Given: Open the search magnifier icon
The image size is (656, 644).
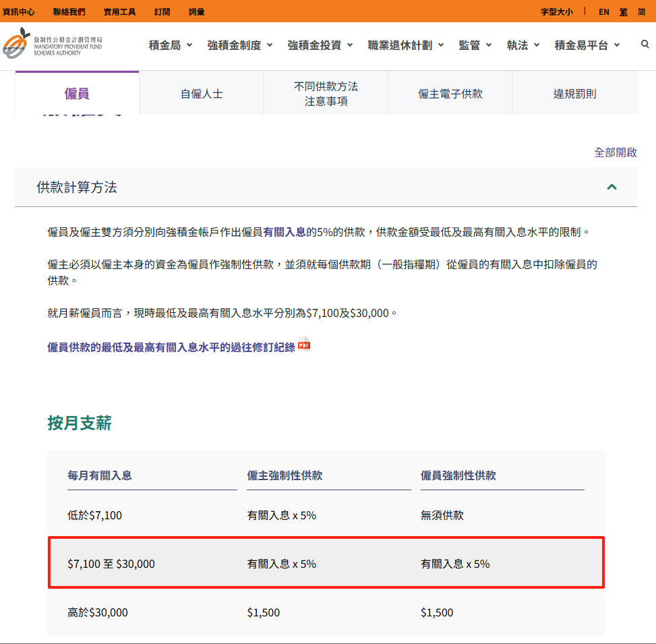Looking at the screenshot, I should pyautogui.click(x=645, y=45).
